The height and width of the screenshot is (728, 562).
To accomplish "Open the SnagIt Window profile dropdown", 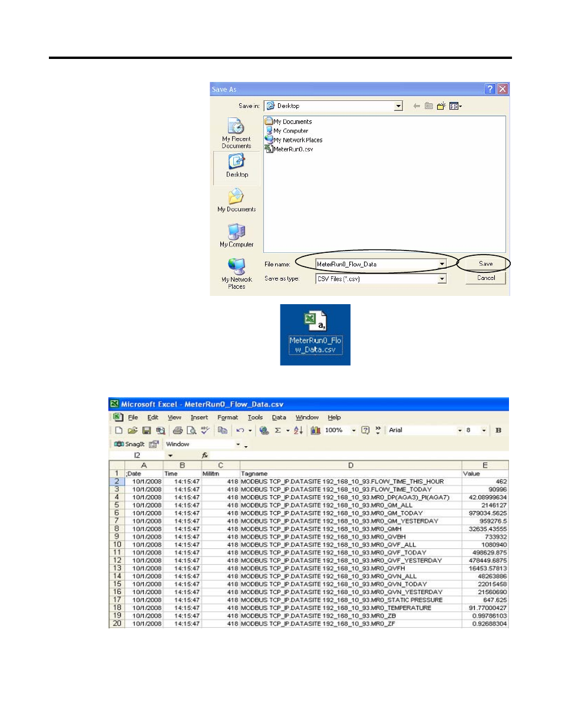I will (x=238, y=444).
